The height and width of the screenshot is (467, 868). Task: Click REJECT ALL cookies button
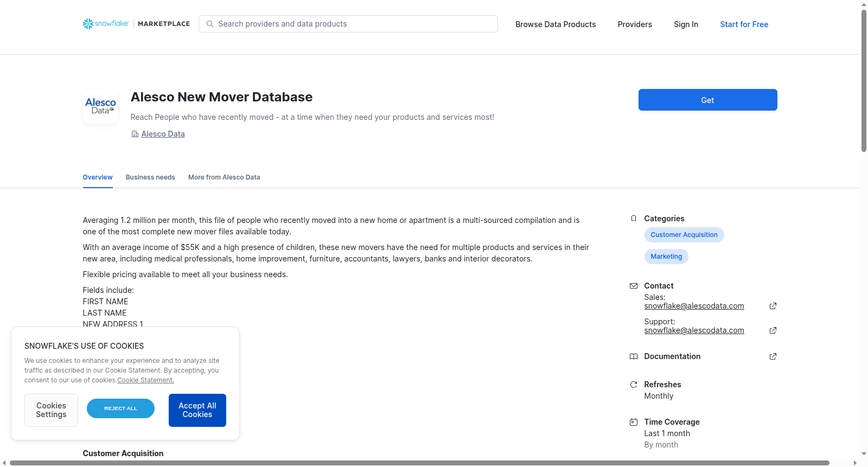120,408
